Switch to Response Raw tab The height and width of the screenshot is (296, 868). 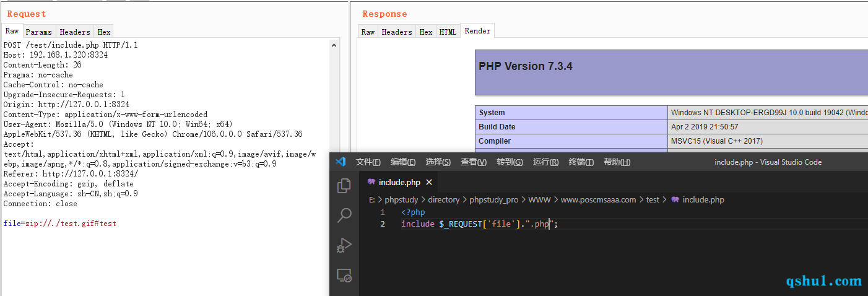tap(368, 32)
